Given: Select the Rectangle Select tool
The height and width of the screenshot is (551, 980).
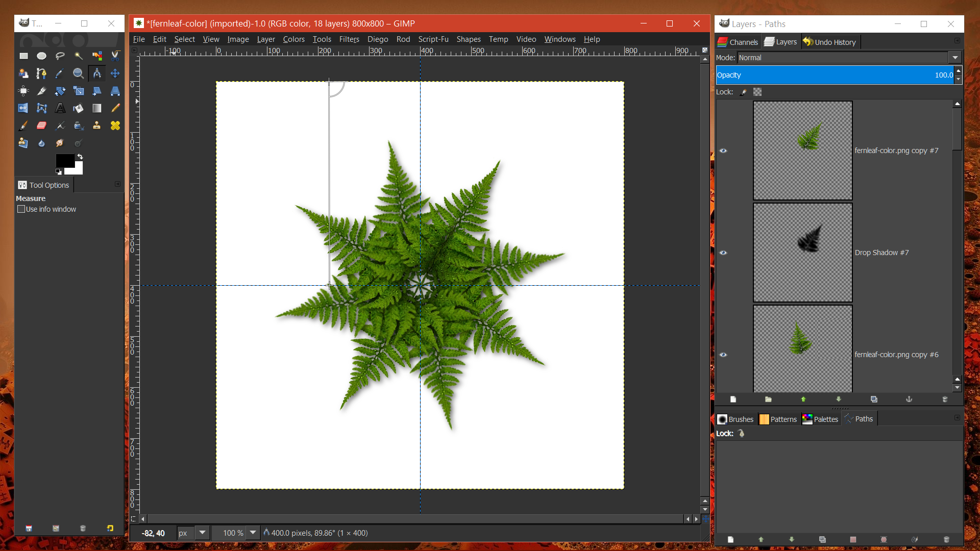Looking at the screenshot, I should [23, 56].
